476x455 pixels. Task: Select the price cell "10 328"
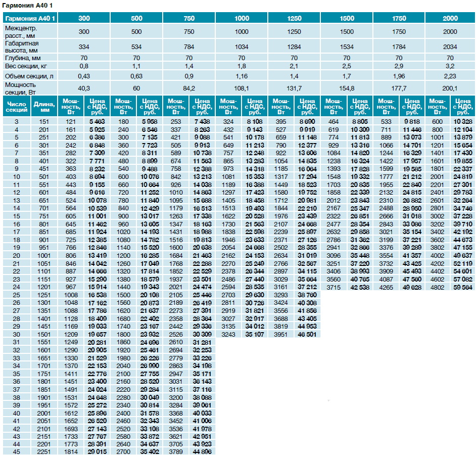pos(463,121)
